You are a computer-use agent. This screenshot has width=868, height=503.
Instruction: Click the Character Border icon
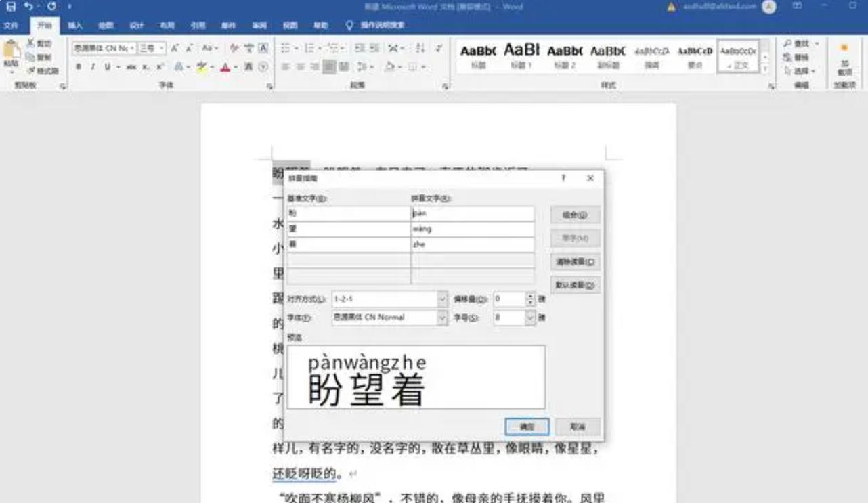263,48
